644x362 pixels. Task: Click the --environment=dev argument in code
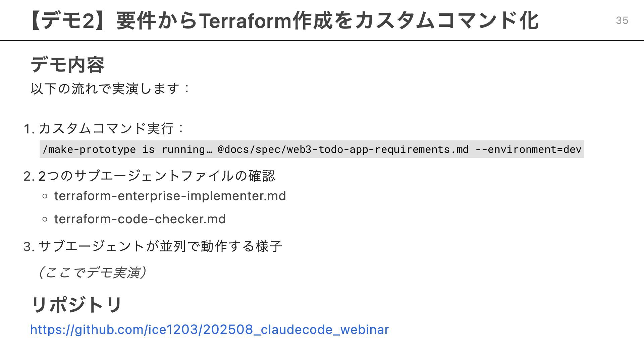tap(528, 149)
